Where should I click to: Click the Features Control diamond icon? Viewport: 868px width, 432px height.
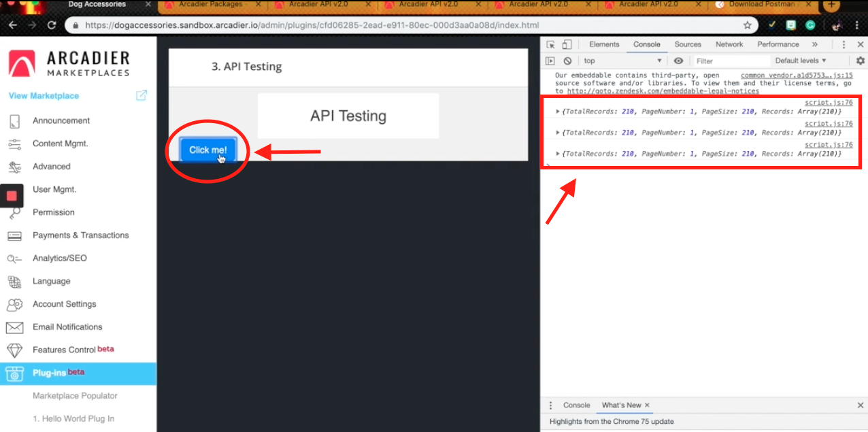point(14,350)
